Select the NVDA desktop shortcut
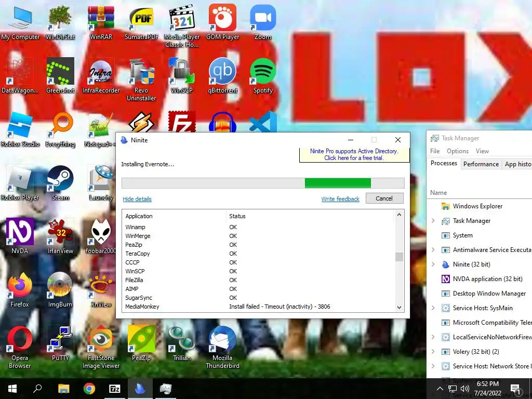The image size is (532, 399). [x=20, y=236]
